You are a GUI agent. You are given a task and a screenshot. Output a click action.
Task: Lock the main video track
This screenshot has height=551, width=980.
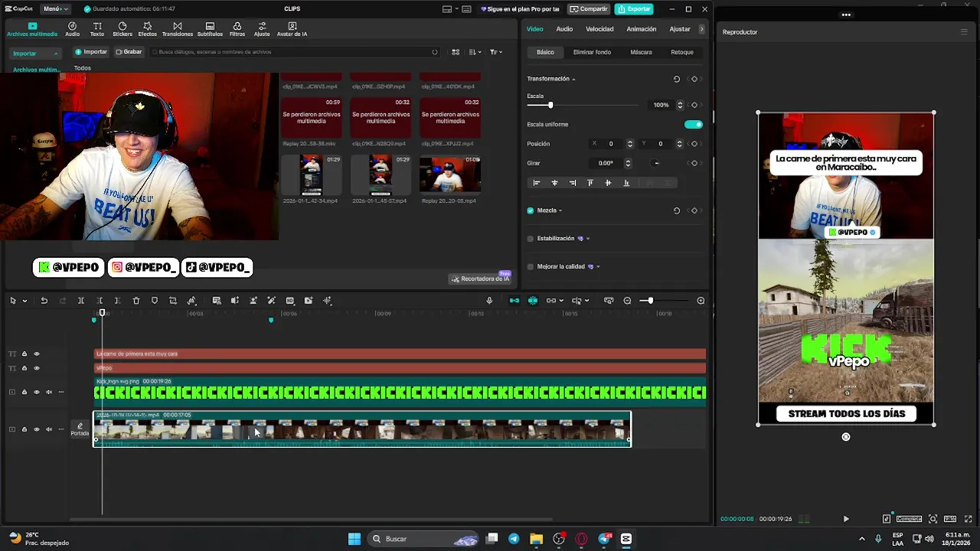(24, 429)
